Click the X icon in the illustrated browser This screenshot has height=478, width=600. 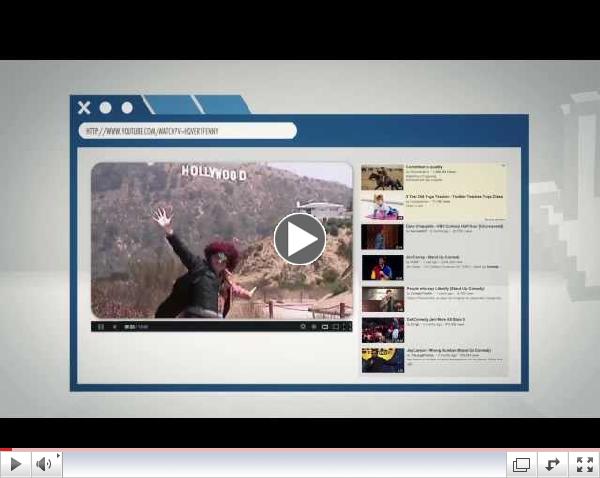point(84,107)
